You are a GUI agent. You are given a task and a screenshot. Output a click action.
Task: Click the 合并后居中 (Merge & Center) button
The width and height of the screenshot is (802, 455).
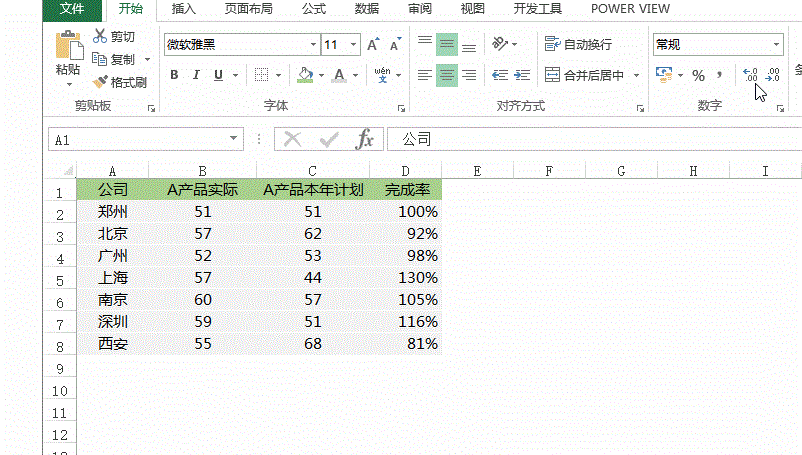point(584,75)
